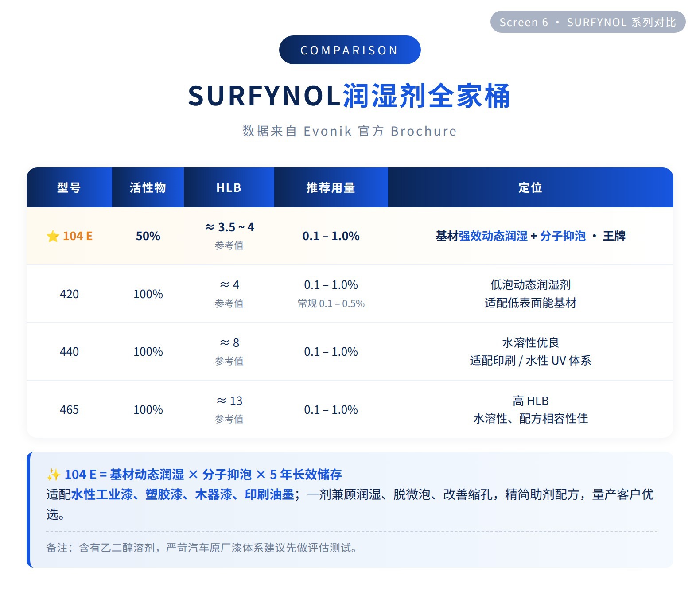Select the 活性物 column header
The width and height of the screenshot is (700, 603).
[x=148, y=187]
